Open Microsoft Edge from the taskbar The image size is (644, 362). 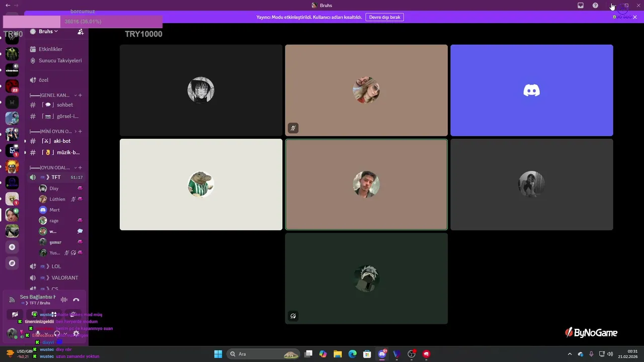click(x=353, y=354)
